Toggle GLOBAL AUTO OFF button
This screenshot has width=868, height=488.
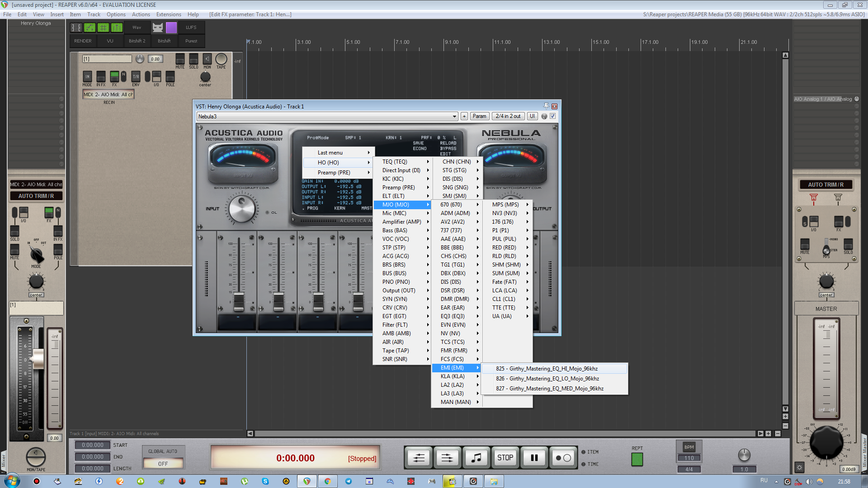tap(163, 464)
